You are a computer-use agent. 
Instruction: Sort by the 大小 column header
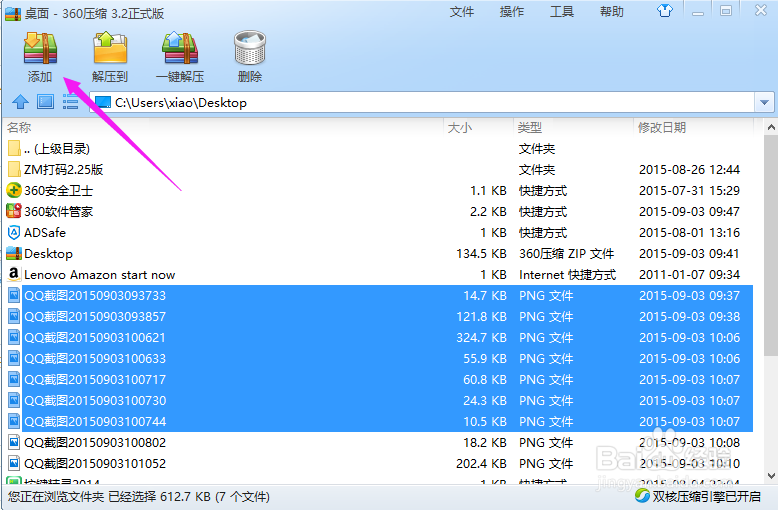pyautogui.click(x=459, y=128)
